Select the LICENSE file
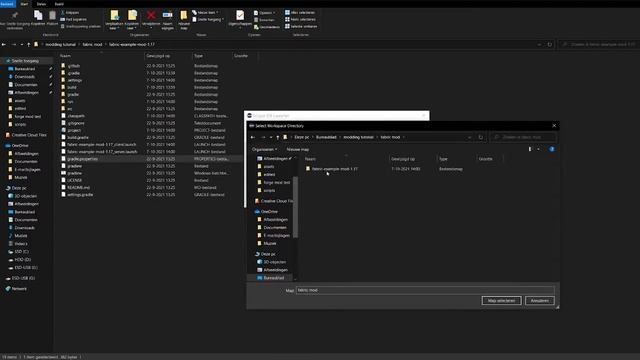Screen dimensions: 640x360 click(x=75, y=180)
